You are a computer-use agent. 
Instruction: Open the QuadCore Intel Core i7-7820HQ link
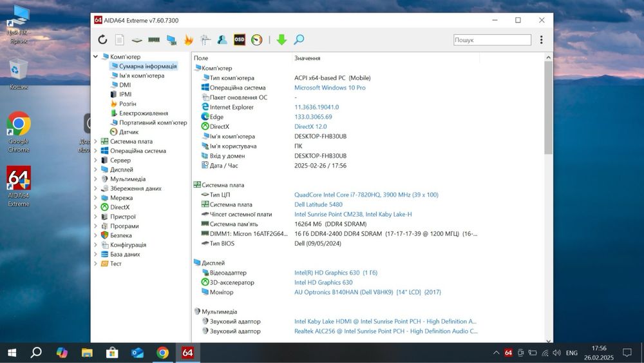click(x=366, y=195)
